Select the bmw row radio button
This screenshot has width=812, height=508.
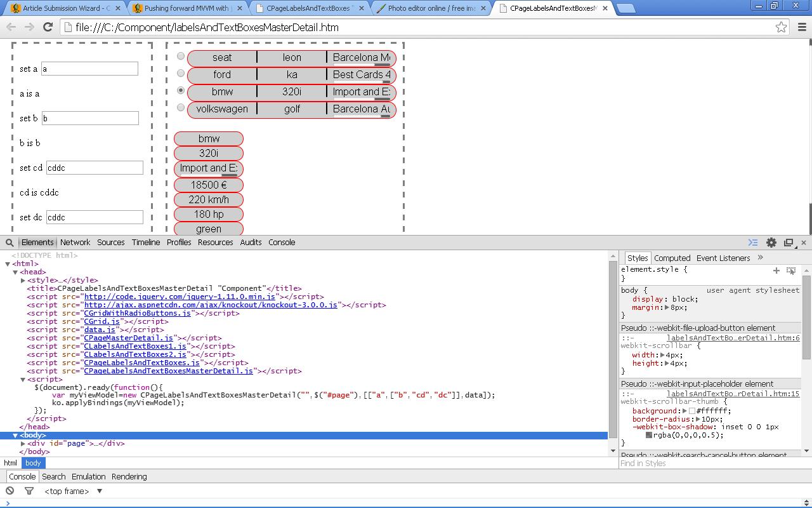[181, 91]
